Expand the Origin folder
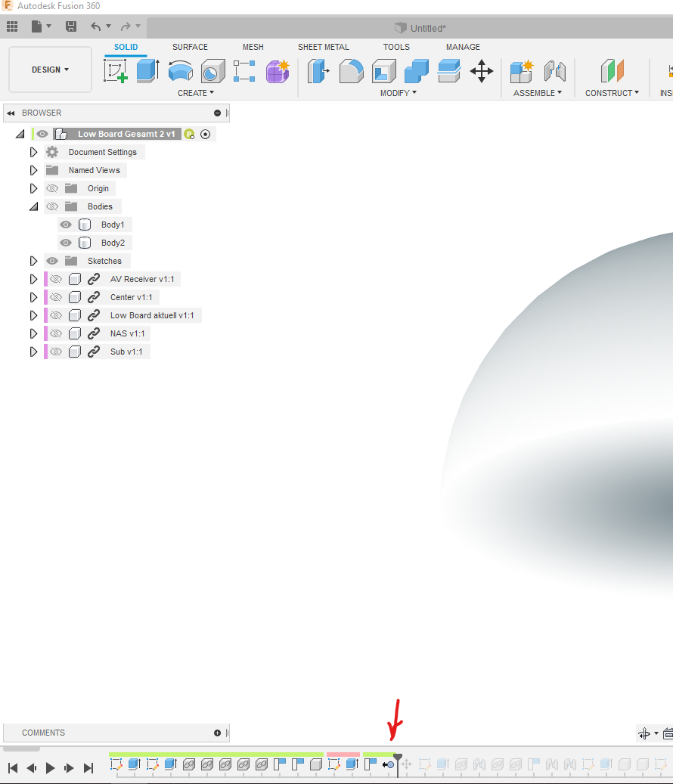This screenshot has height=784, width=673. click(33, 188)
